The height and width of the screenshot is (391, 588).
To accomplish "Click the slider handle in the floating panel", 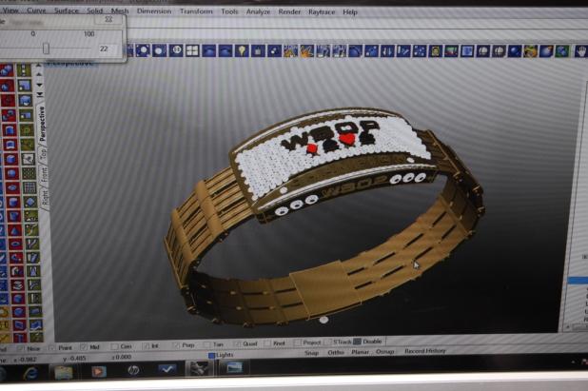I will (46, 49).
